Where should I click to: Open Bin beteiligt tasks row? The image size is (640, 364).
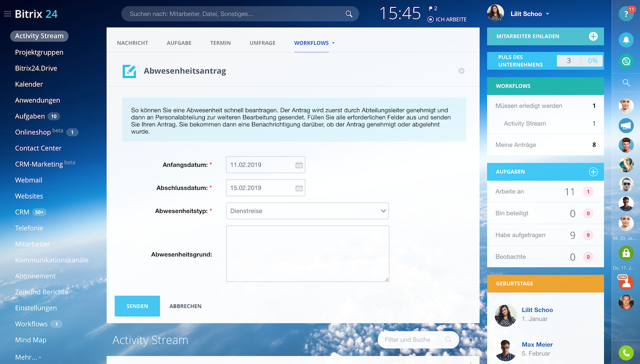[x=545, y=213]
